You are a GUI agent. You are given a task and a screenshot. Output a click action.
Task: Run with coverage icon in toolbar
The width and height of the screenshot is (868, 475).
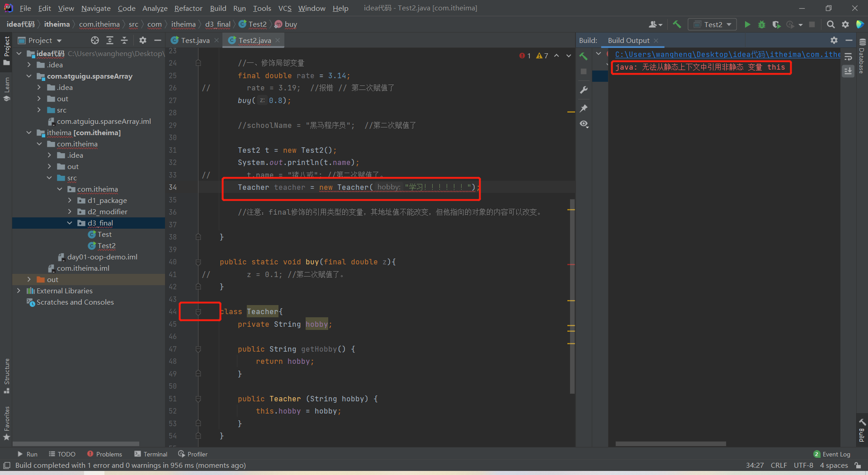(776, 24)
